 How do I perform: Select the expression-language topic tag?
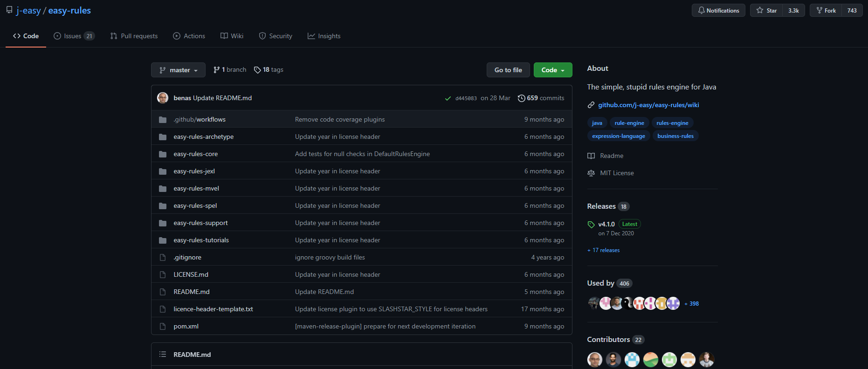(619, 136)
